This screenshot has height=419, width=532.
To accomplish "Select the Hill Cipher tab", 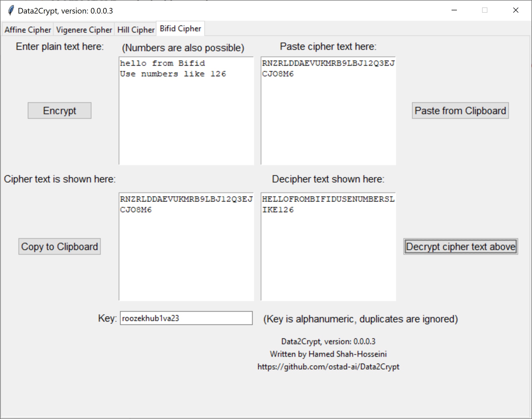I will [x=136, y=30].
